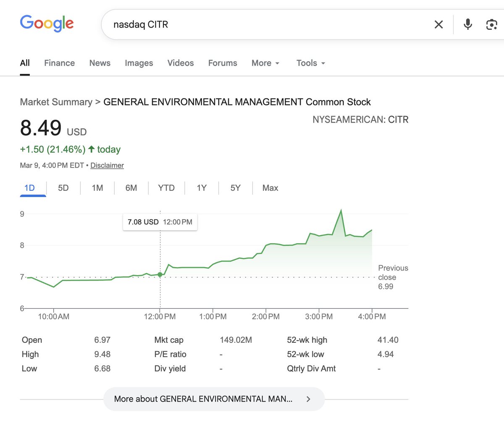Open More about GENERAL ENVIRONMENTAL MAN... button
504x431 pixels.
(x=214, y=399)
